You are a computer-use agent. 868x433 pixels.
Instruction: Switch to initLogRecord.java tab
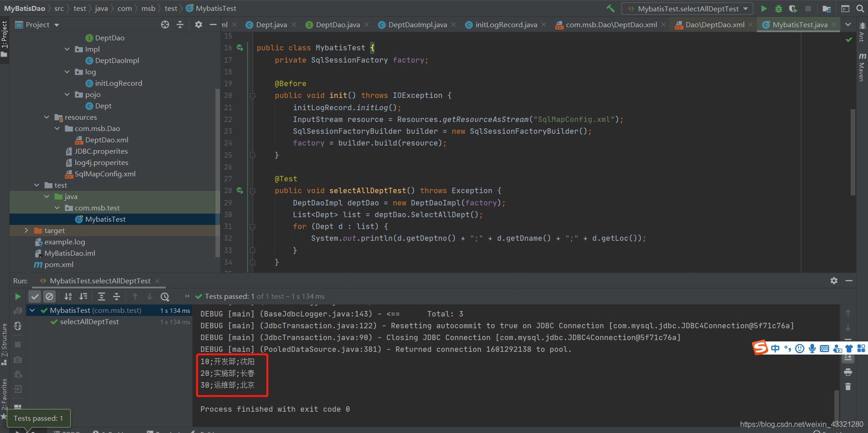pos(506,24)
